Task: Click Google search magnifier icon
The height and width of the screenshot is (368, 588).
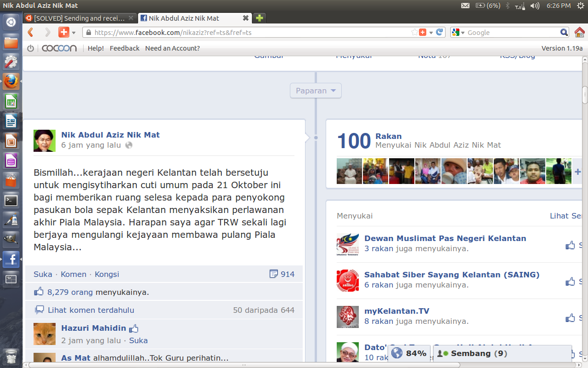Action: [564, 32]
